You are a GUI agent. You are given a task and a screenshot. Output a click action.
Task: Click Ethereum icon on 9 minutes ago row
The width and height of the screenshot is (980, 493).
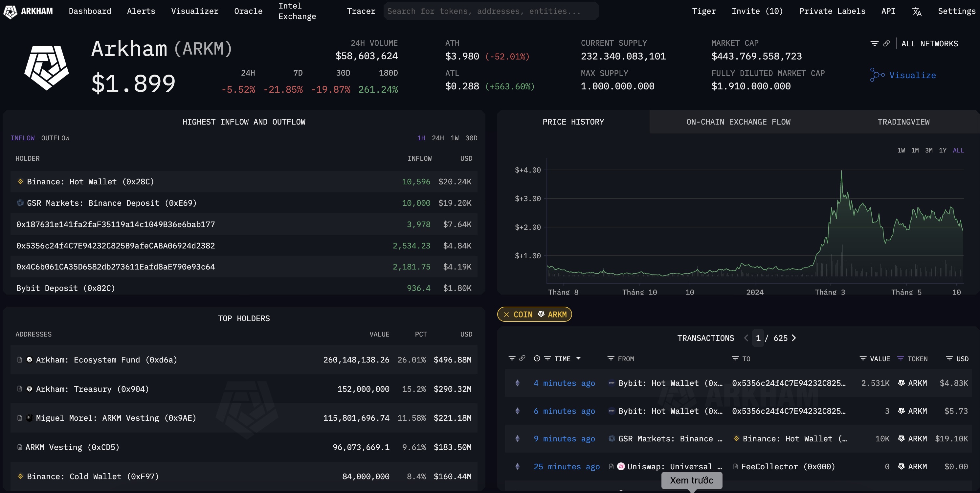[x=517, y=438]
